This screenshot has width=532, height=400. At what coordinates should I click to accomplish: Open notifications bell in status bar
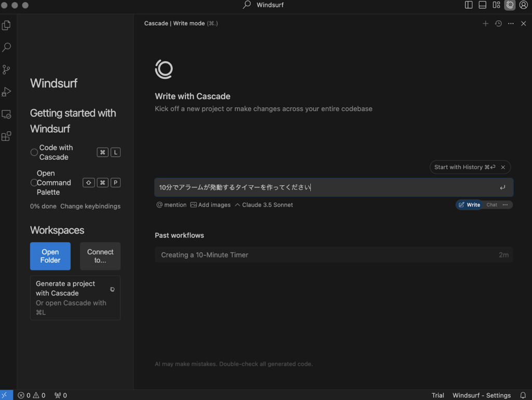[523, 395]
